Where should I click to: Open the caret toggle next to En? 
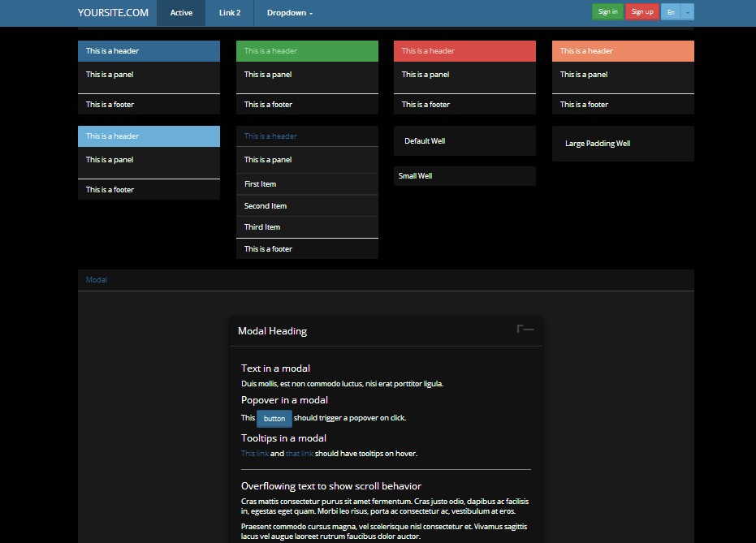[x=688, y=12]
